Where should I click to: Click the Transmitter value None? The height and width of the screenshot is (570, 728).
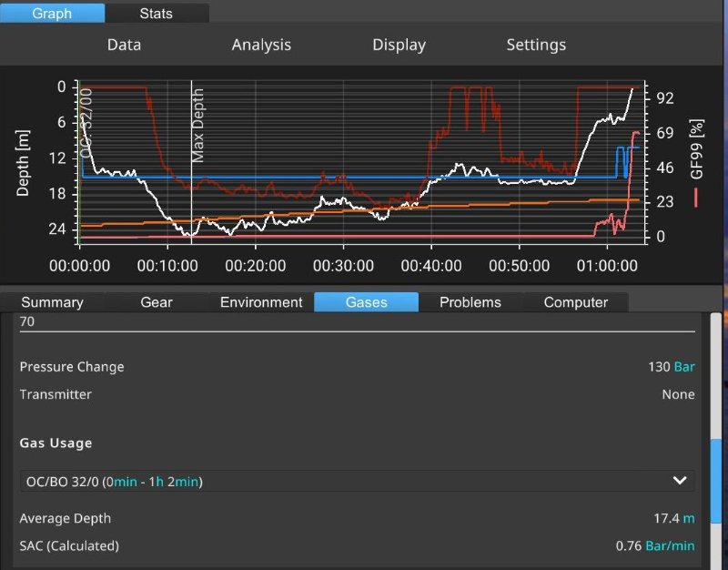[x=678, y=394]
